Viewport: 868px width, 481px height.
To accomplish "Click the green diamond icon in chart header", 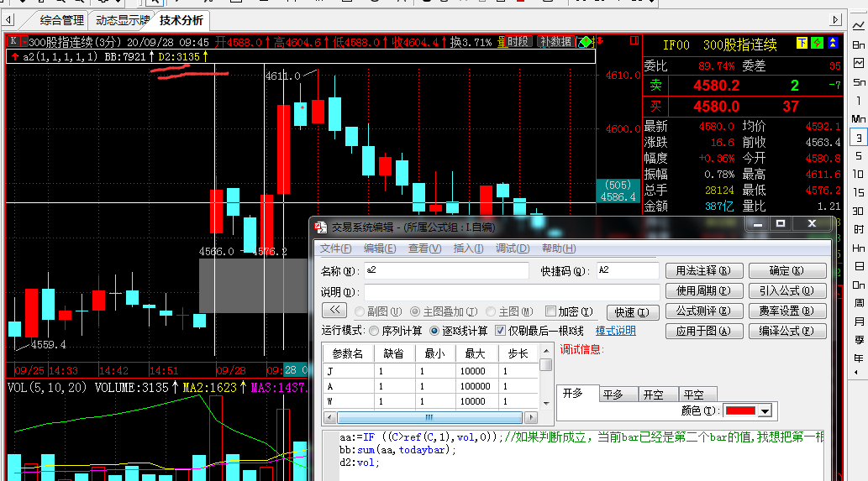I will click(x=586, y=41).
